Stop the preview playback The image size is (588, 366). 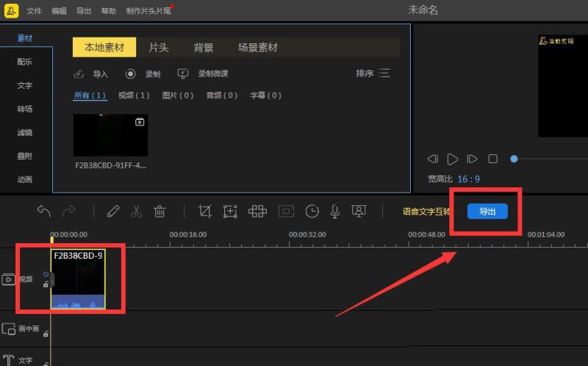[x=493, y=159]
